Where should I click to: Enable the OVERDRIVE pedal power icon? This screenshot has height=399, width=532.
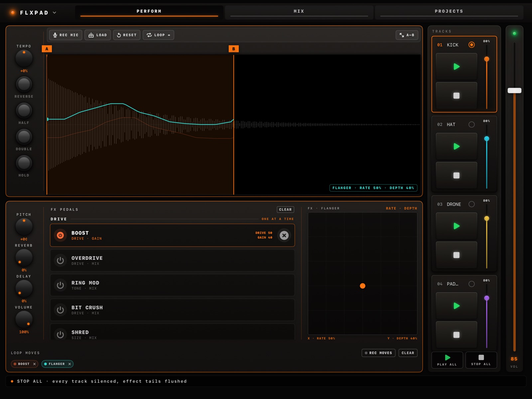(60, 260)
